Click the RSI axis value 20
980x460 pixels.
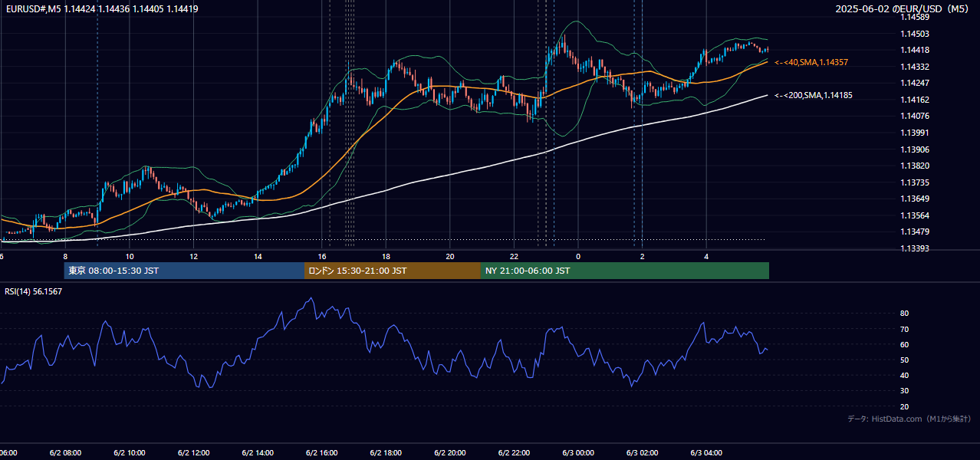(904, 407)
